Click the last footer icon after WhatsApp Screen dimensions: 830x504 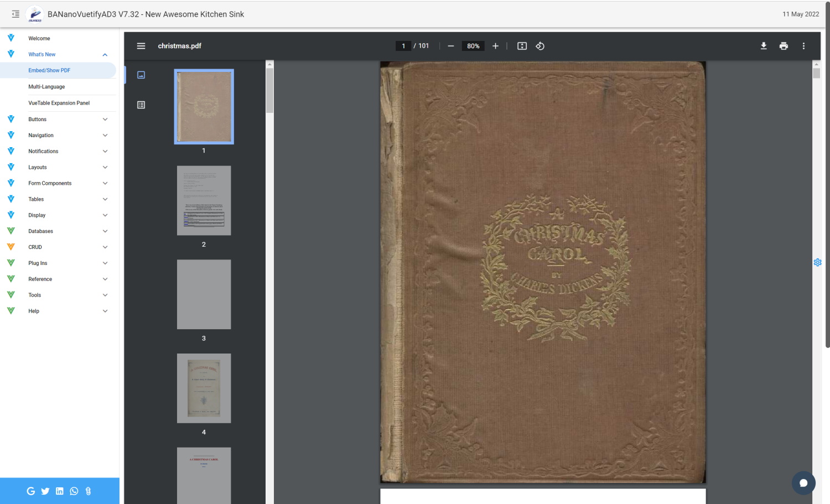(x=89, y=491)
